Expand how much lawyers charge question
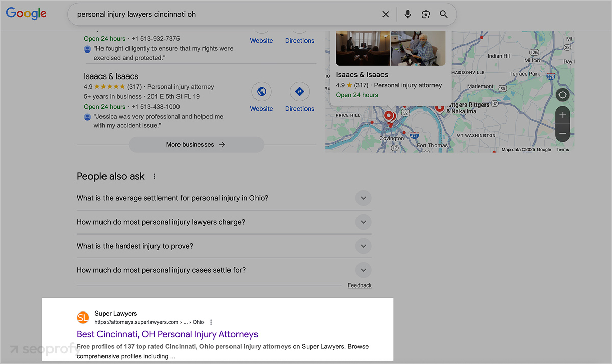Image resolution: width=612 pixels, height=364 pixels. coord(363,222)
